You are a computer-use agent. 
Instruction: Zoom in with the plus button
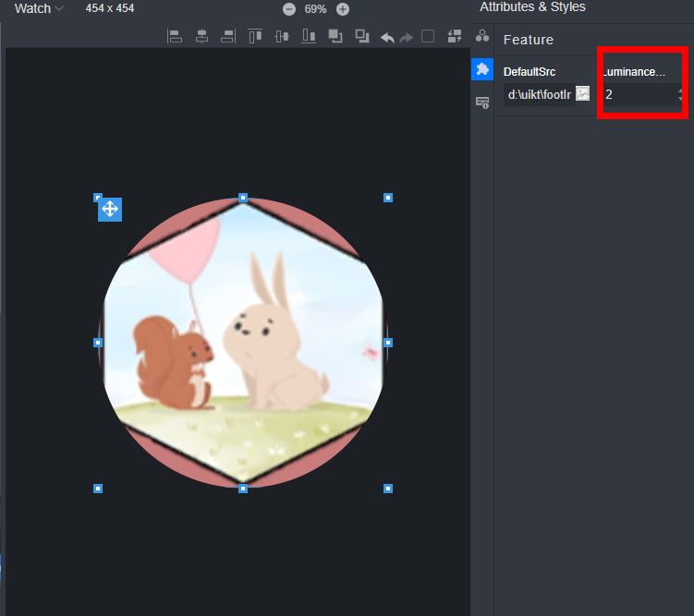[x=343, y=9]
